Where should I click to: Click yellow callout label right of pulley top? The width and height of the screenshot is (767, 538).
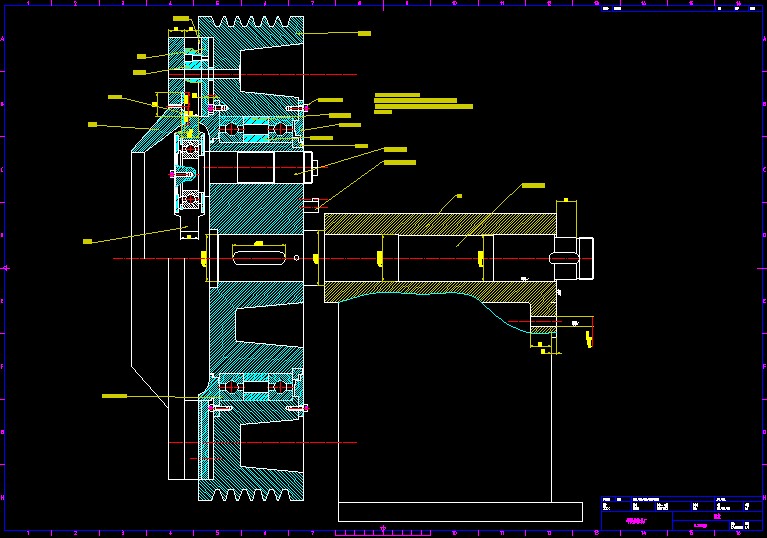coord(364,33)
